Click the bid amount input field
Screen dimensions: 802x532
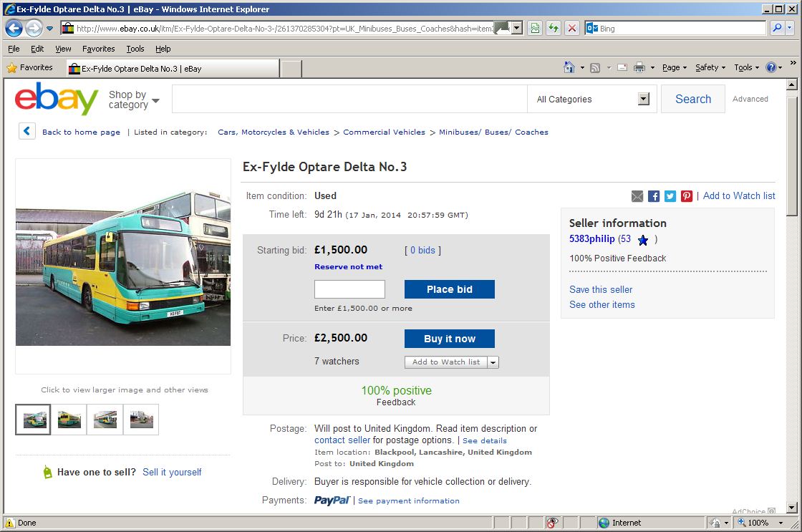click(349, 289)
